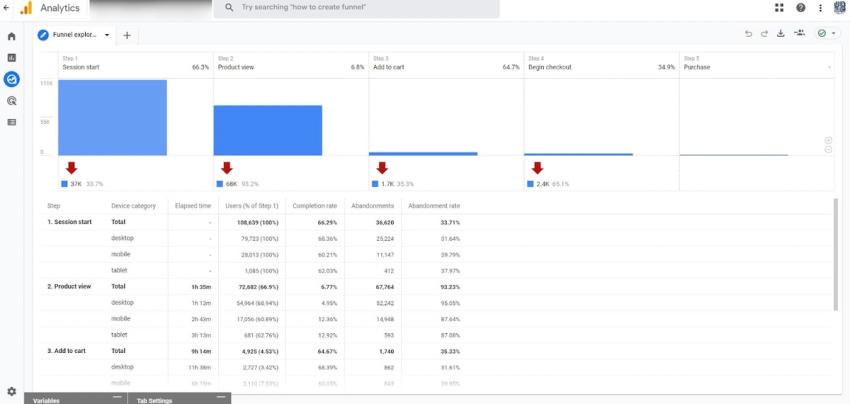Share exploration using the people icon
The height and width of the screenshot is (404, 850).
click(799, 34)
